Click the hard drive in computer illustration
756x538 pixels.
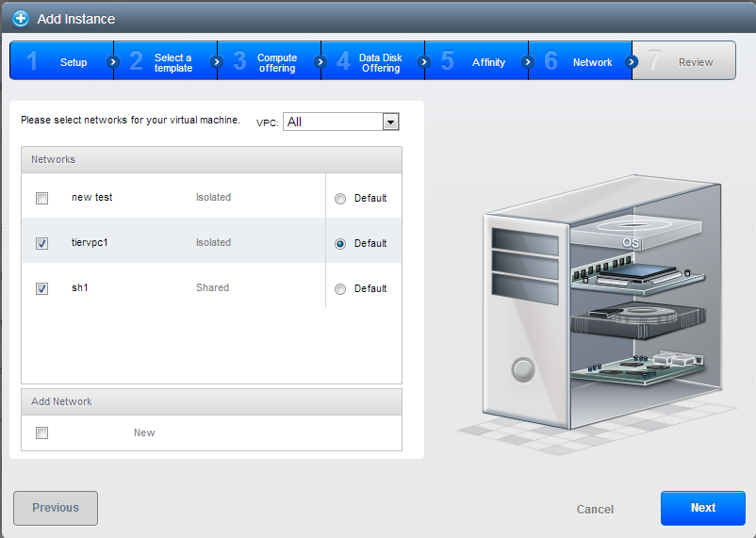pyautogui.click(x=637, y=320)
